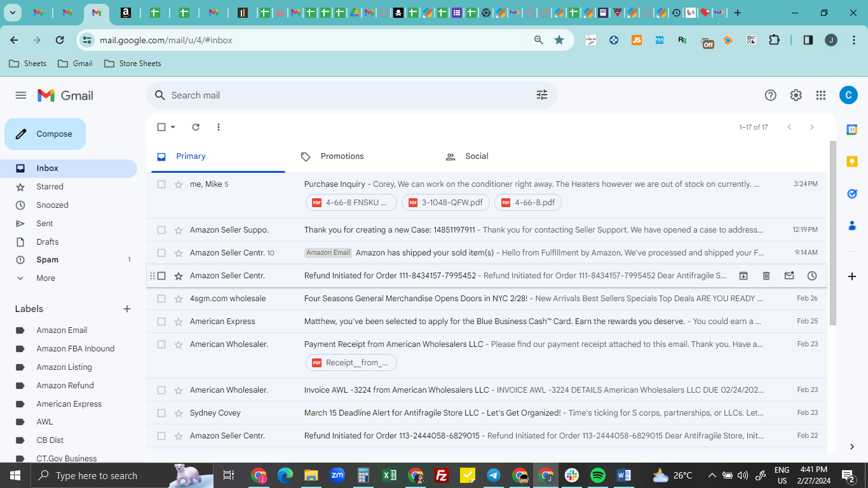Open Gmail settings gear
The image size is (868, 488).
tap(796, 95)
